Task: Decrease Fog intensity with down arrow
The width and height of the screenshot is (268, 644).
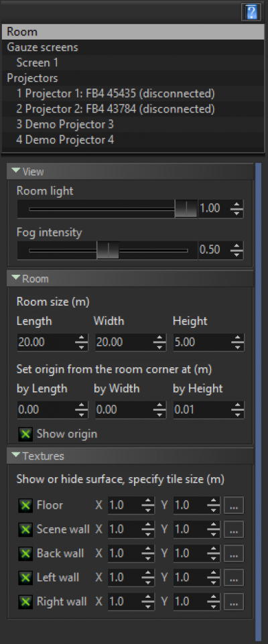Action: 236,254
